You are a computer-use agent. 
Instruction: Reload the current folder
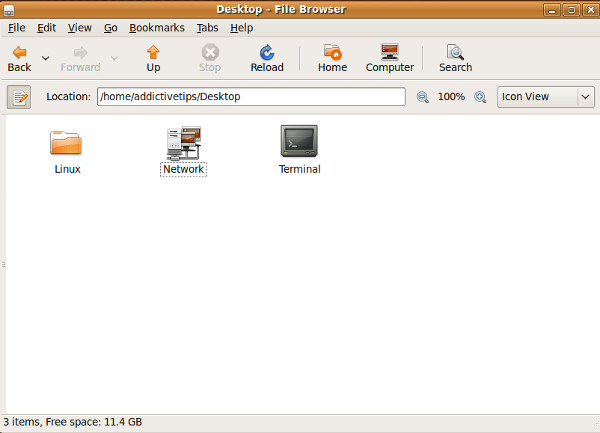click(267, 59)
